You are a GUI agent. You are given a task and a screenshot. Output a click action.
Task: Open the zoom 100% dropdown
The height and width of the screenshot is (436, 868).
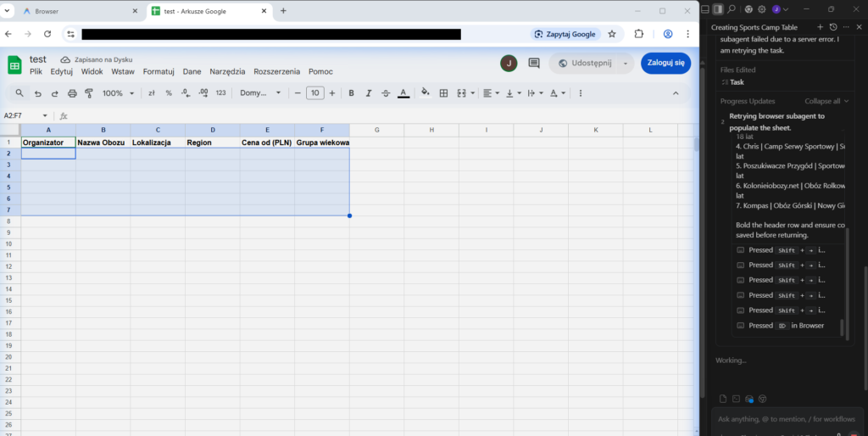click(x=117, y=93)
